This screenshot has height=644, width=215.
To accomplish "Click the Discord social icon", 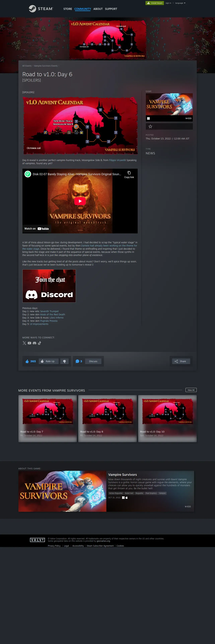I will click(34, 343).
